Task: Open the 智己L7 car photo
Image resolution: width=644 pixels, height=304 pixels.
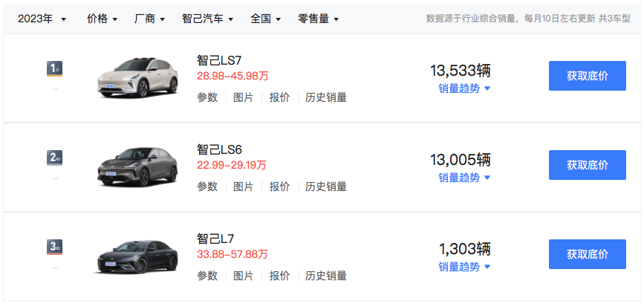Action: pos(138,255)
